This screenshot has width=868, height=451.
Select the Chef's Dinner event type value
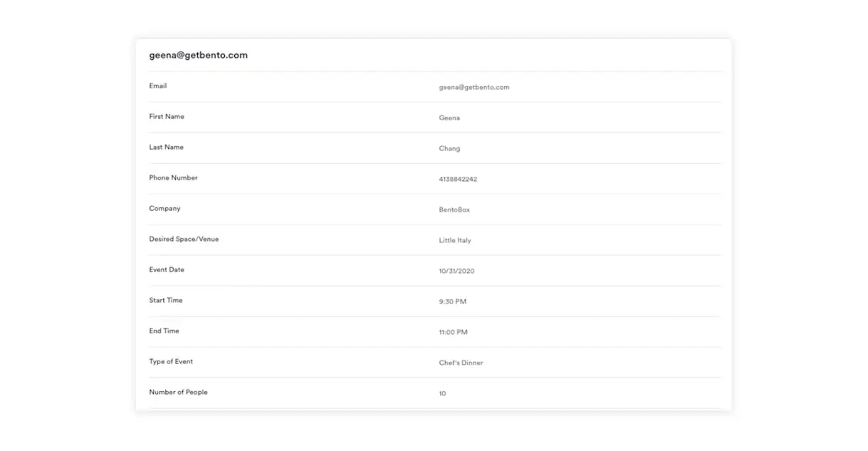pyautogui.click(x=461, y=363)
